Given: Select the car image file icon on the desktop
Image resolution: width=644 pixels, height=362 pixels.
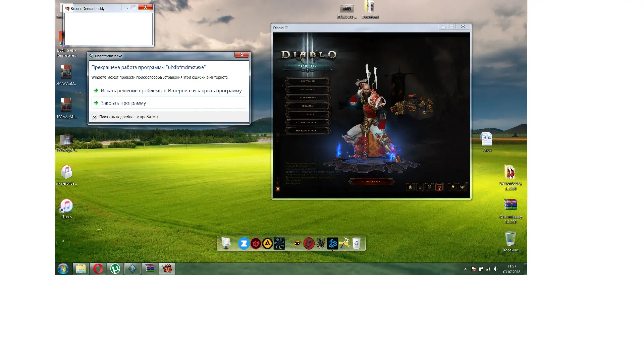Looking at the screenshot, I should pyautogui.click(x=346, y=11).
